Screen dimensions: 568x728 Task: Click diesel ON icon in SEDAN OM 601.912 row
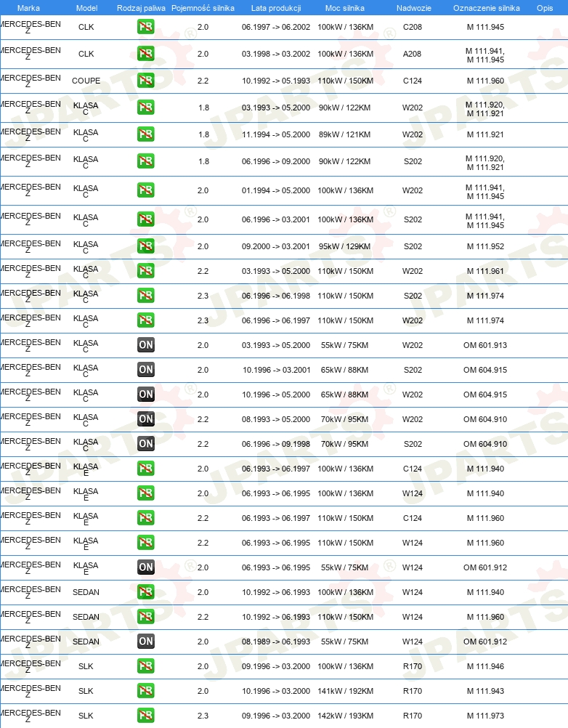[146, 642]
